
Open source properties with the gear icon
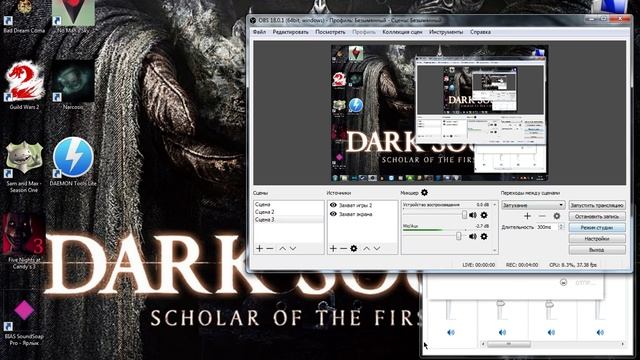[354, 248]
